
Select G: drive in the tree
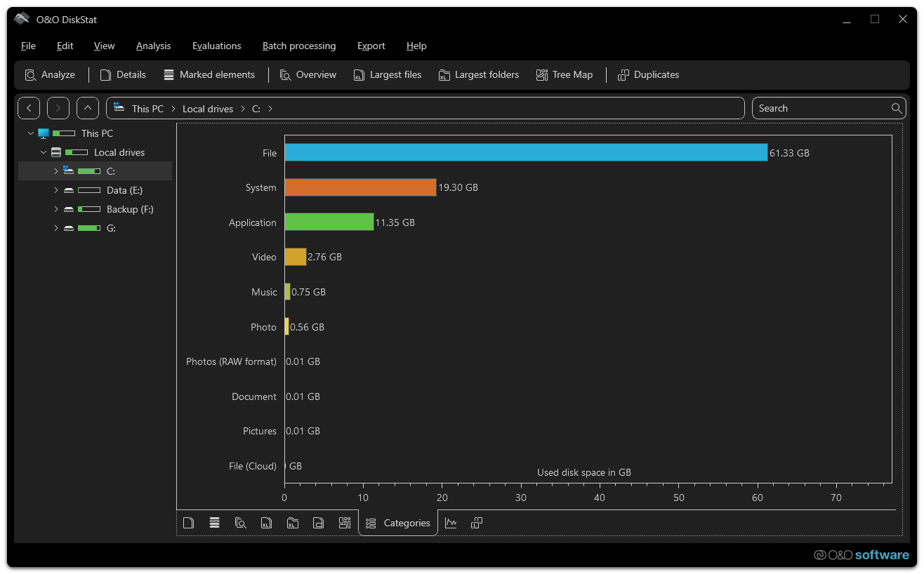pos(111,228)
